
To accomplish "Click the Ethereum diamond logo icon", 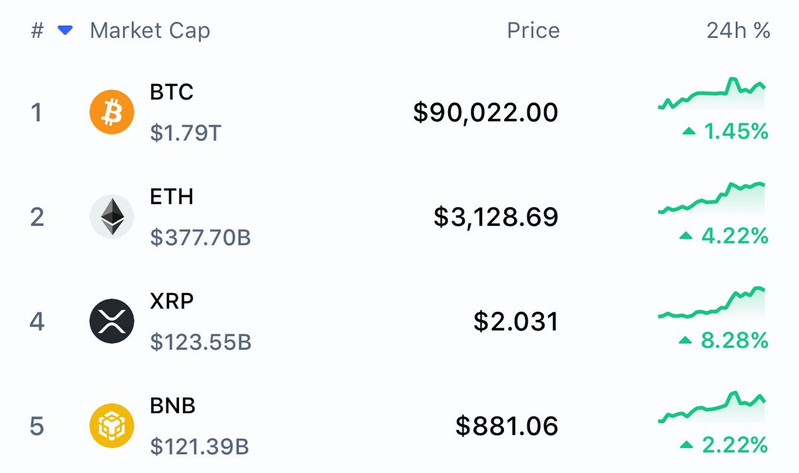I will [112, 217].
